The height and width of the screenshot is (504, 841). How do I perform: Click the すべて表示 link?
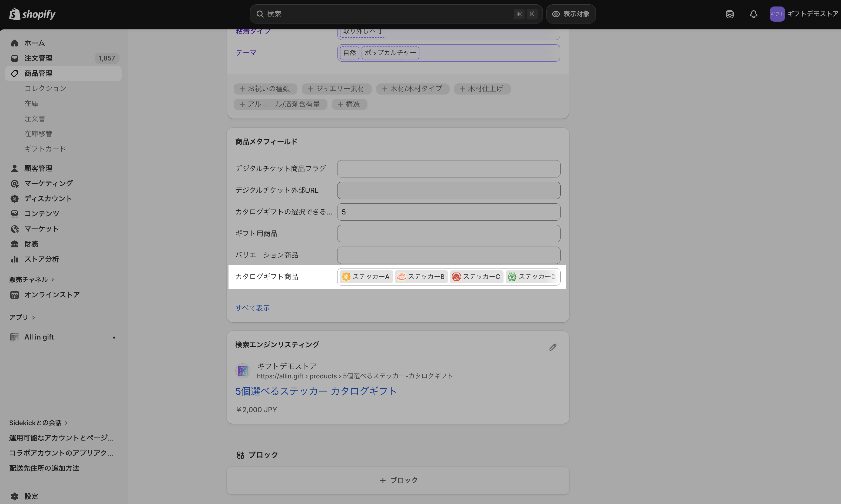[253, 308]
